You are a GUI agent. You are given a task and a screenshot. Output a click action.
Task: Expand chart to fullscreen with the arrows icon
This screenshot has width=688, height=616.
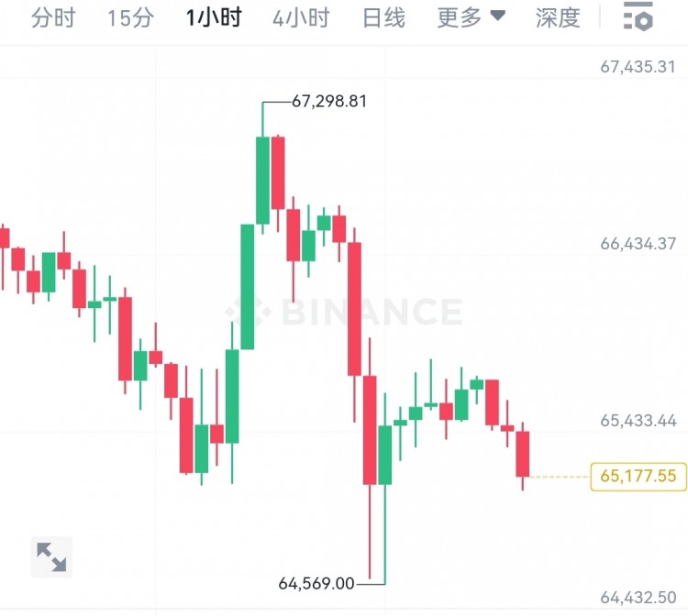point(50,556)
